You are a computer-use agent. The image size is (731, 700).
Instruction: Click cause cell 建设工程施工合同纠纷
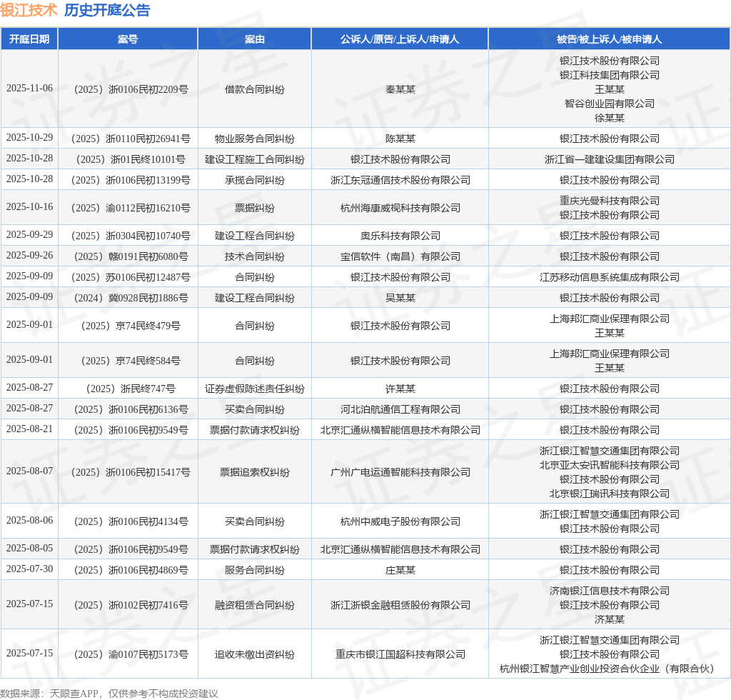pyautogui.click(x=255, y=159)
